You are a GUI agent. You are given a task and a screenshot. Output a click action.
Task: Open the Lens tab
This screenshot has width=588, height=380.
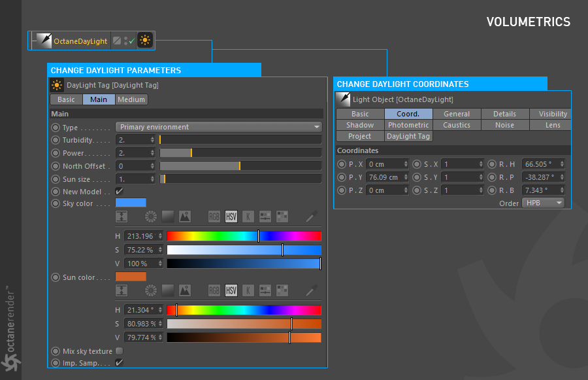(551, 125)
